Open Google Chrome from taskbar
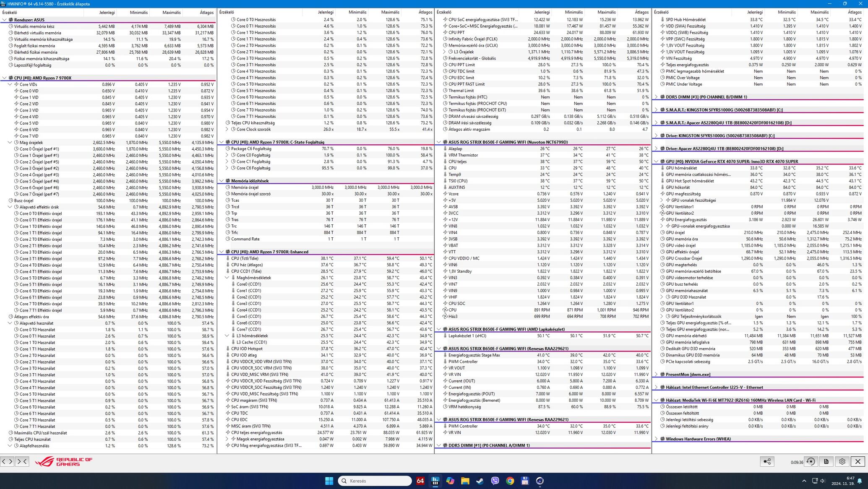Image resolution: width=868 pixels, height=489 pixels. tap(510, 481)
